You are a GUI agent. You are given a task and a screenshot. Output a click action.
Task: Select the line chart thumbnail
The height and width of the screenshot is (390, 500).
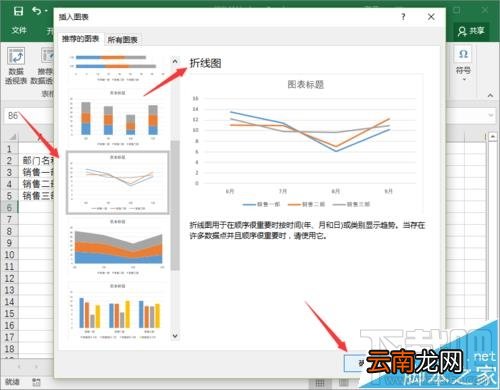[118, 182]
